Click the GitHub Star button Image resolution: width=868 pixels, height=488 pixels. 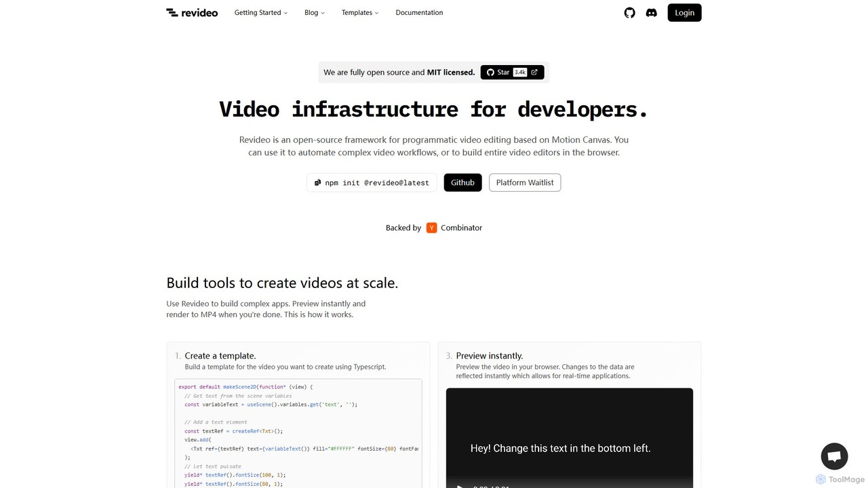tap(512, 72)
